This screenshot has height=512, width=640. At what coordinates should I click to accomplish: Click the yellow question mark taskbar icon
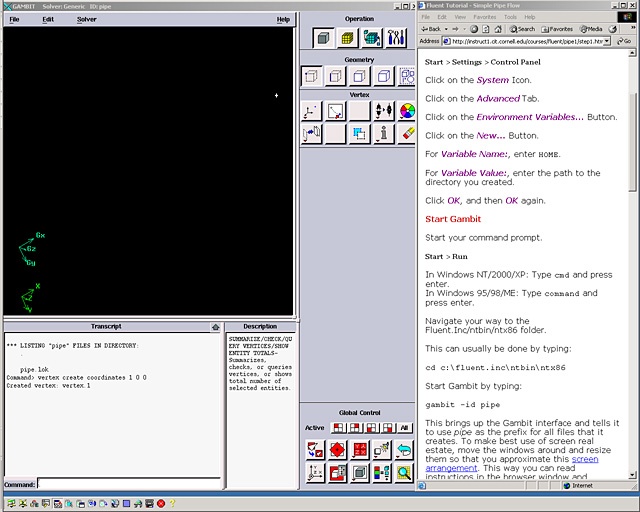tap(172, 503)
